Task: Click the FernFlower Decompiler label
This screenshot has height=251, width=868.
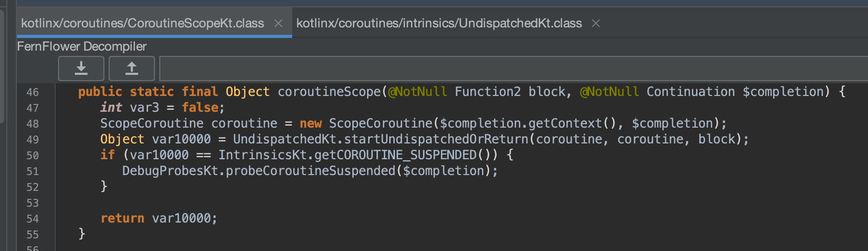Action: click(82, 46)
